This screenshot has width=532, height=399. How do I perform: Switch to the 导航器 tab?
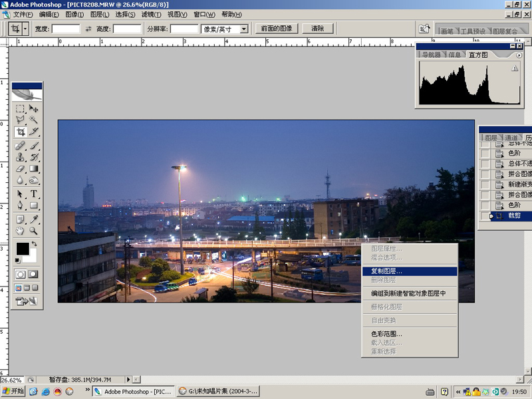pyautogui.click(x=431, y=55)
